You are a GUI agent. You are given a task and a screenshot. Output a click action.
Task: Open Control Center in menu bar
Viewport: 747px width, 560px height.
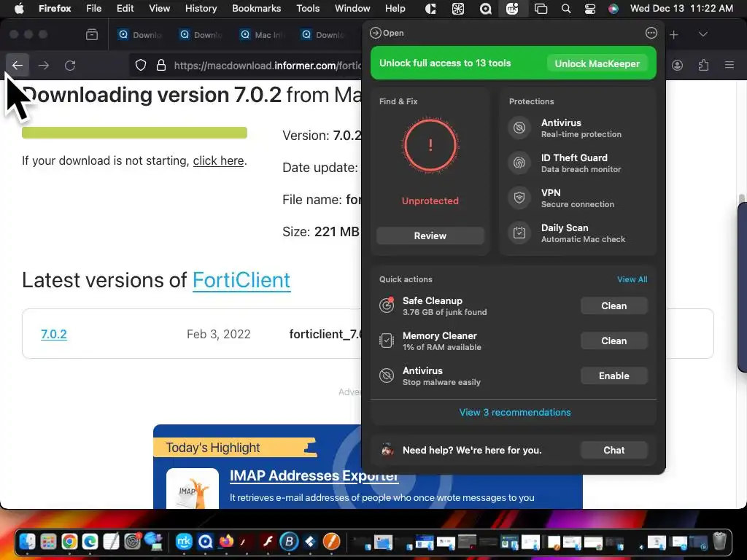point(589,9)
